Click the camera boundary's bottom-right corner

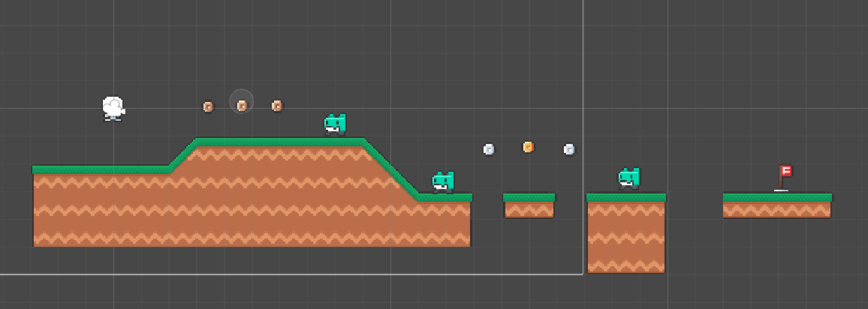pyautogui.click(x=583, y=274)
